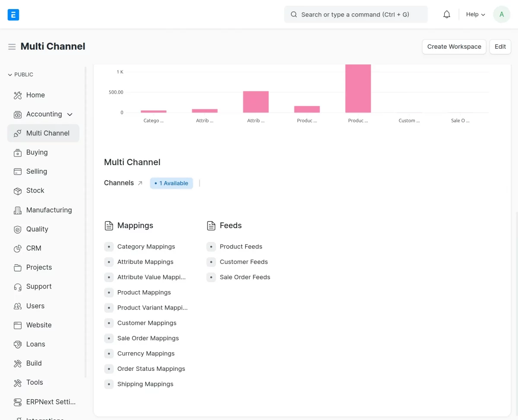Open the Stock workspace
Image resolution: width=518 pixels, height=420 pixels.
pyautogui.click(x=43, y=191)
